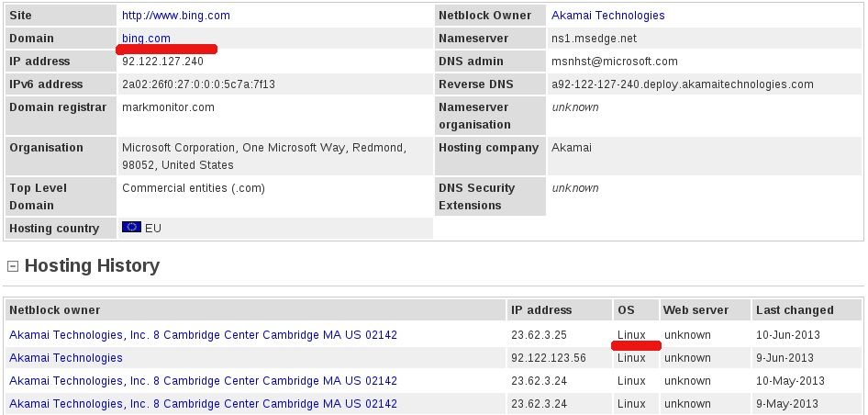Open the Akamai Technologies link in Hosting History

point(66,358)
